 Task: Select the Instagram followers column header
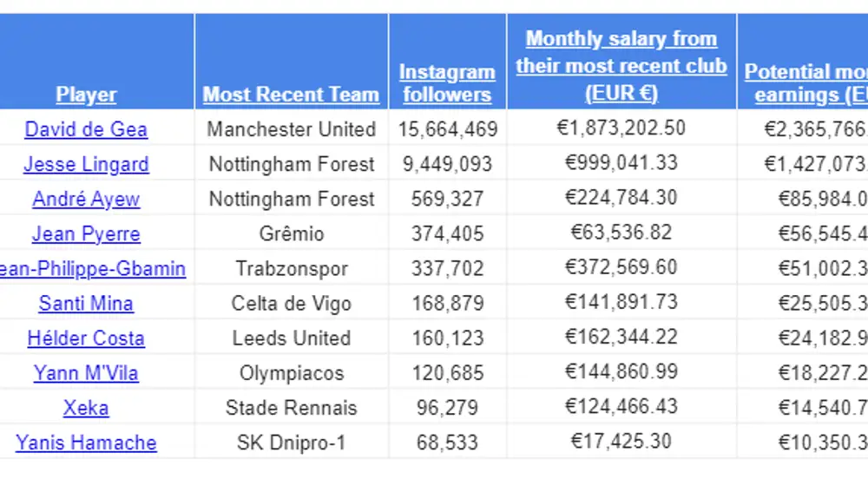447,83
